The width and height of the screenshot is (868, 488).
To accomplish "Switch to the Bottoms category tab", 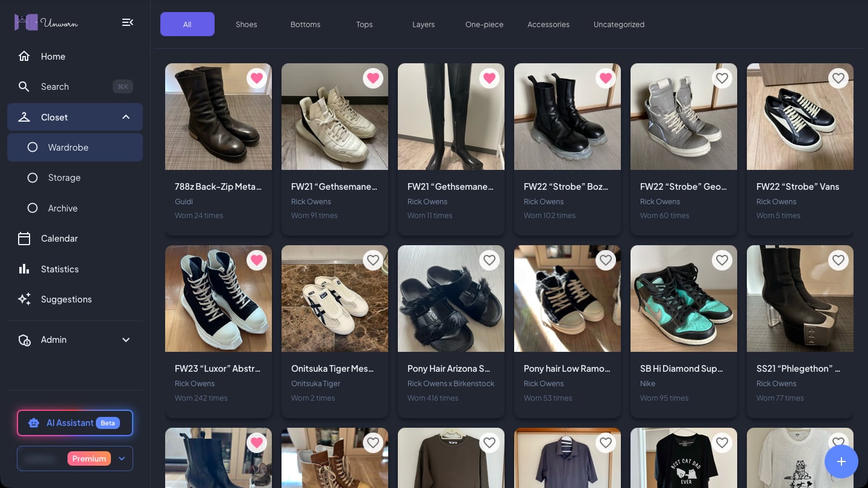I will coord(306,24).
